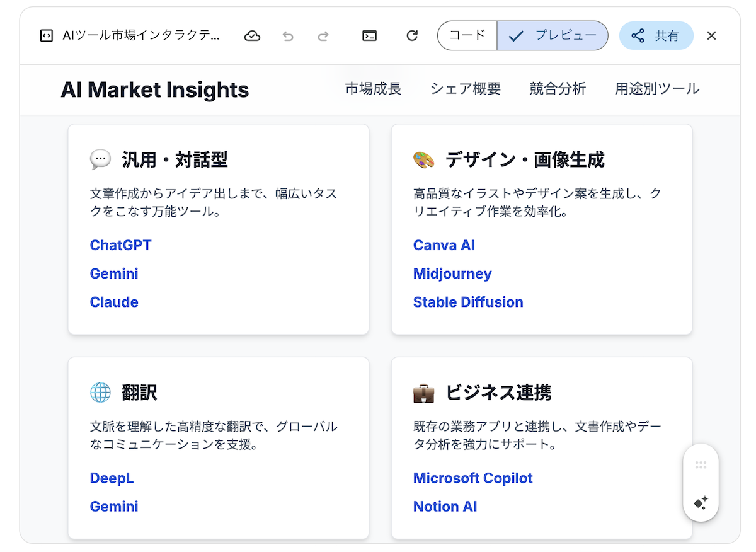
Task: Click the AI Market Insights title
Action: [x=155, y=89]
